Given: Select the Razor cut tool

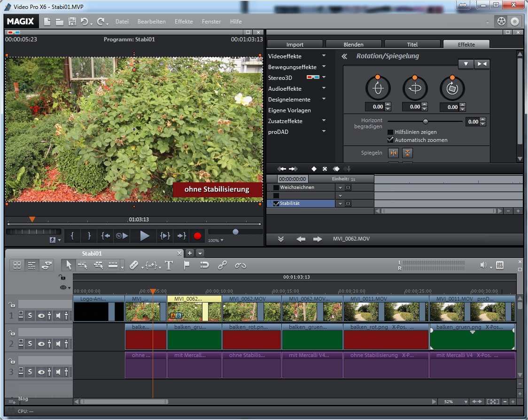Looking at the screenshot, I should pyautogui.click(x=134, y=265).
